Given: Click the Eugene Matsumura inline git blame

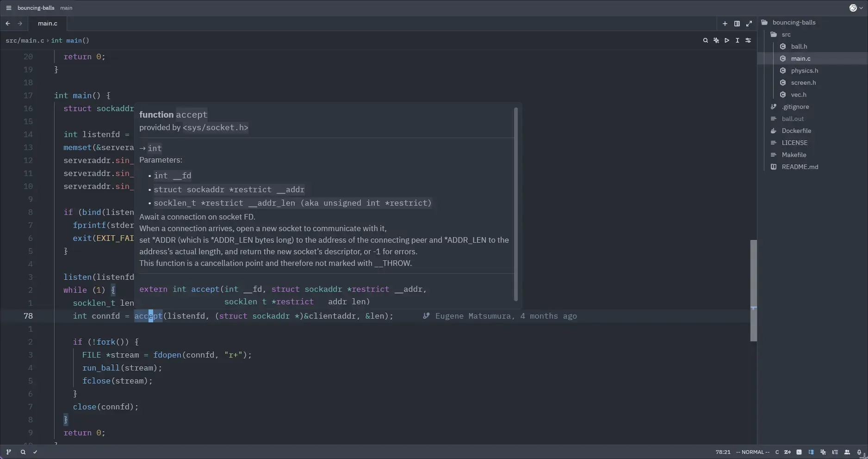Looking at the screenshot, I should 501,316.
